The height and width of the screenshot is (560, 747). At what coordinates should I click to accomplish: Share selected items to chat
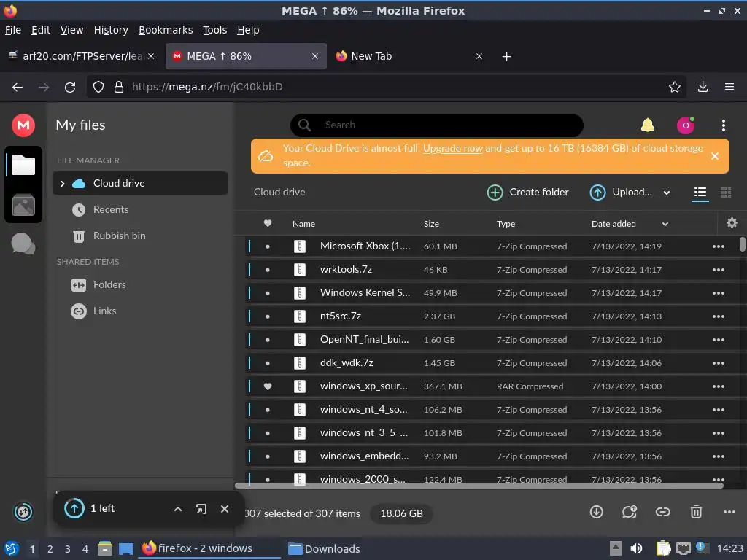(630, 512)
